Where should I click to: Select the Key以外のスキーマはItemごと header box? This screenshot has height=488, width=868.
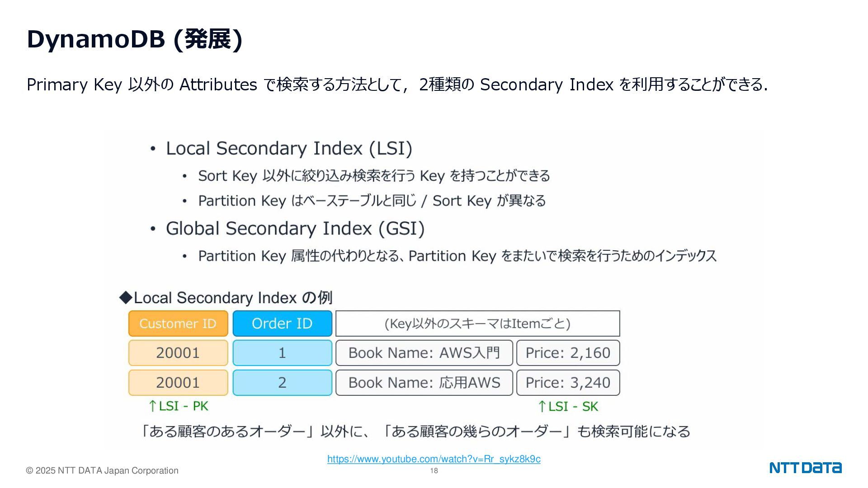[477, 324]
